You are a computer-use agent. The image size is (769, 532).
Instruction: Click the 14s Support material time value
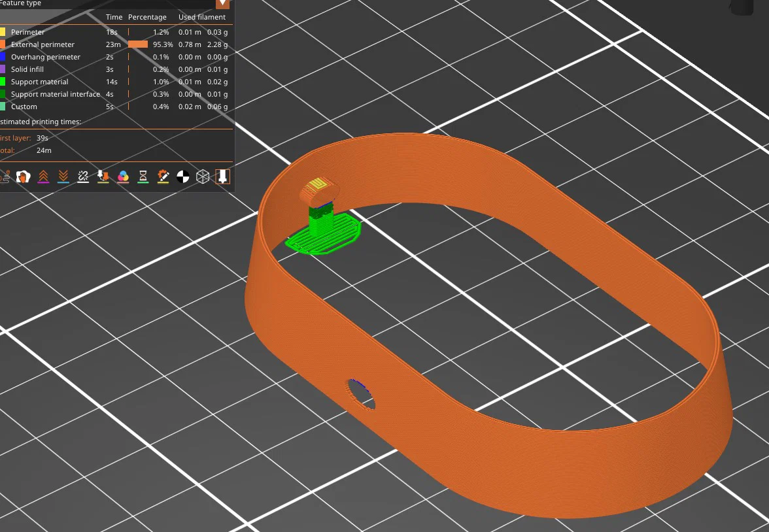point(112,82)
